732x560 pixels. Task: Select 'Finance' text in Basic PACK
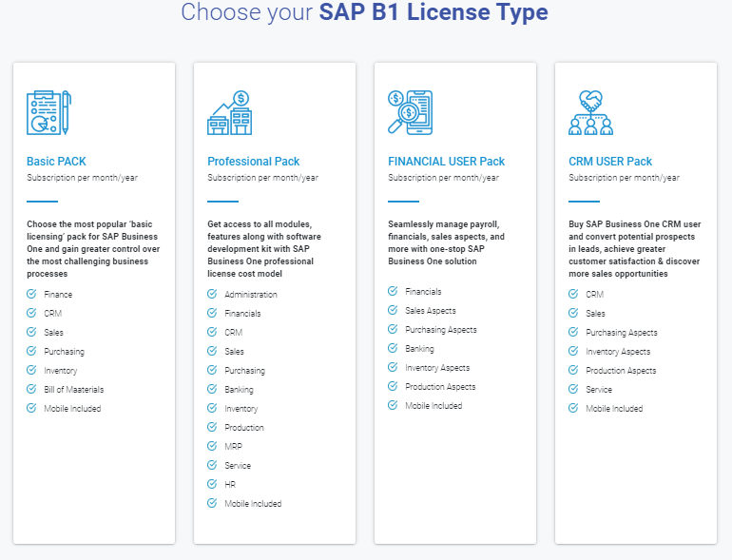click(x=58, y=295)
